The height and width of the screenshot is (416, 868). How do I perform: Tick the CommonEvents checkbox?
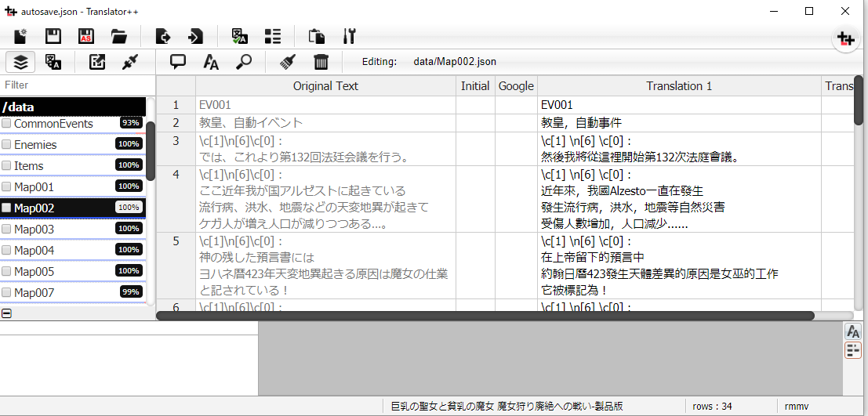point(6,123)
